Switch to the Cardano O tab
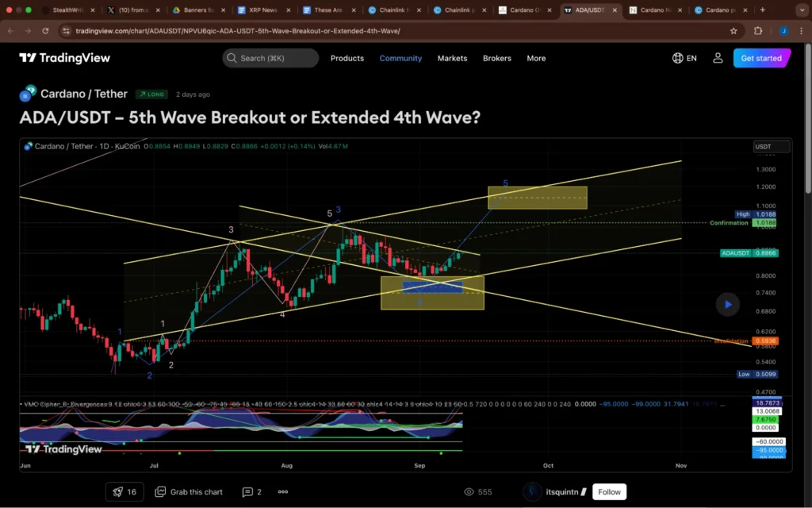 coord(525,10)
